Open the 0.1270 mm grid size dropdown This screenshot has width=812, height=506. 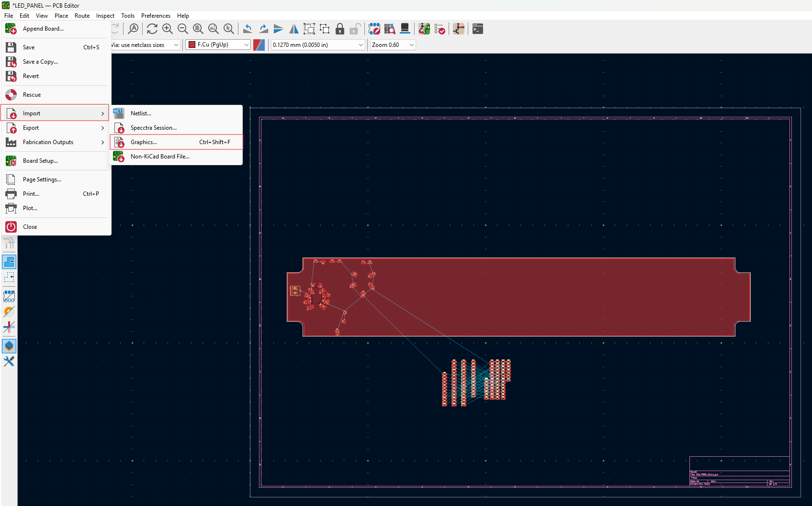coord(318,45)
